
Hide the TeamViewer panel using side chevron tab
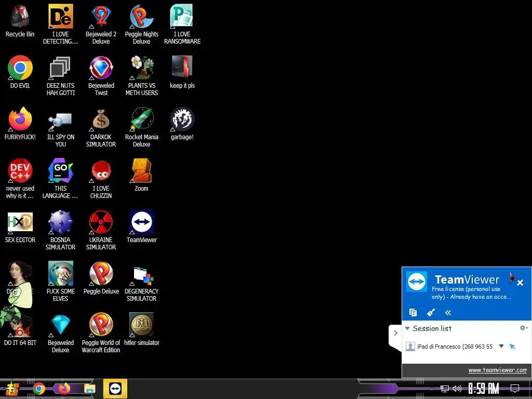[395, 333]
